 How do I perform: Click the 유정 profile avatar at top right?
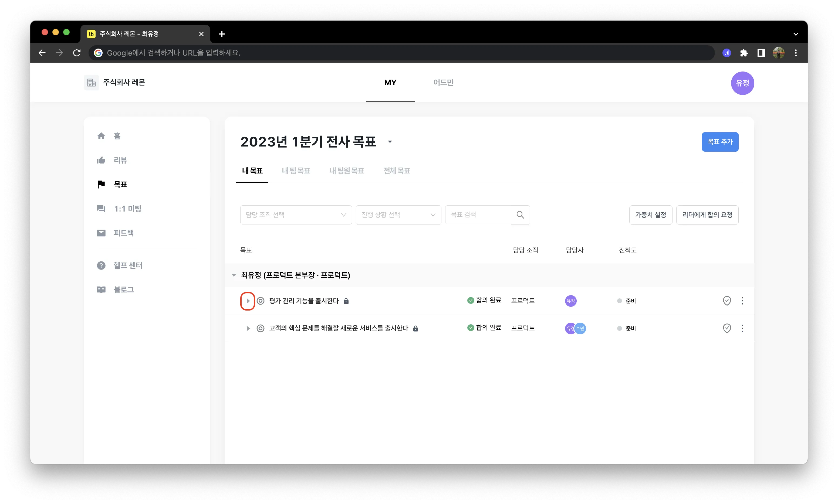(x=742, y=83)
